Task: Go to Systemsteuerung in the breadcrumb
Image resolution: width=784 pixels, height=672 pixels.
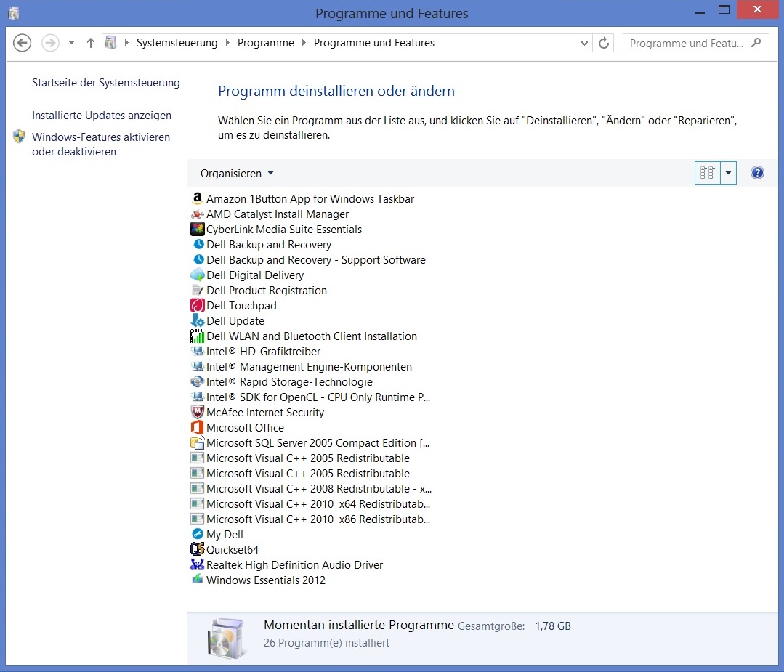Action: pyautogui.click(x=177, y=43)
